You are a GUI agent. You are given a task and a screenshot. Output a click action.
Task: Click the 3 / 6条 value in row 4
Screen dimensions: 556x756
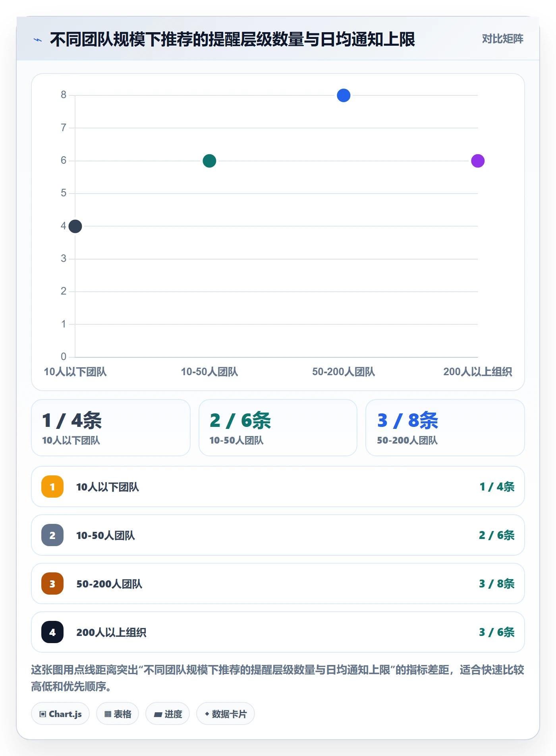[x=496, y=632]
